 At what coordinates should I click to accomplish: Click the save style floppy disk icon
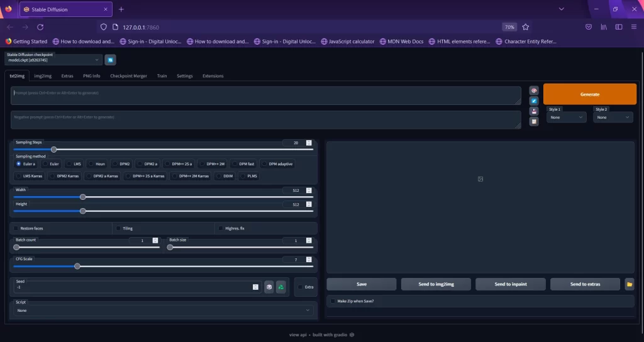point(533,111)
